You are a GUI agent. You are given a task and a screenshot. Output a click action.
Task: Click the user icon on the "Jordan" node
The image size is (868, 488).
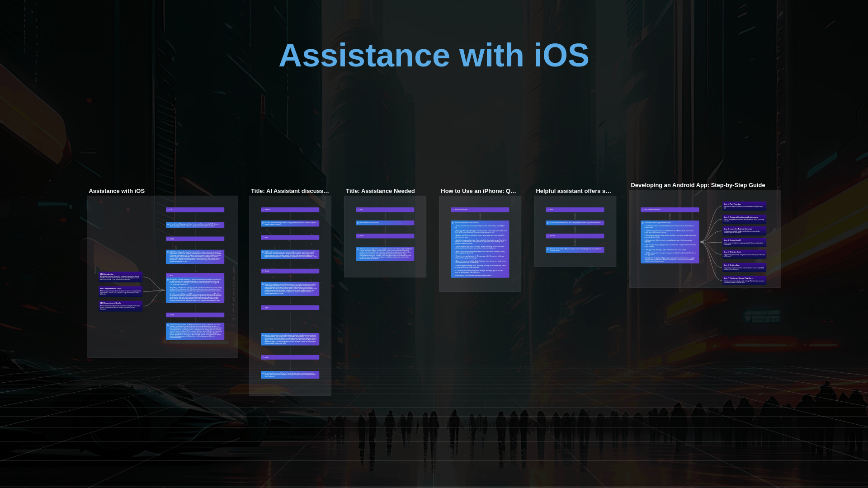coord(168,315)
